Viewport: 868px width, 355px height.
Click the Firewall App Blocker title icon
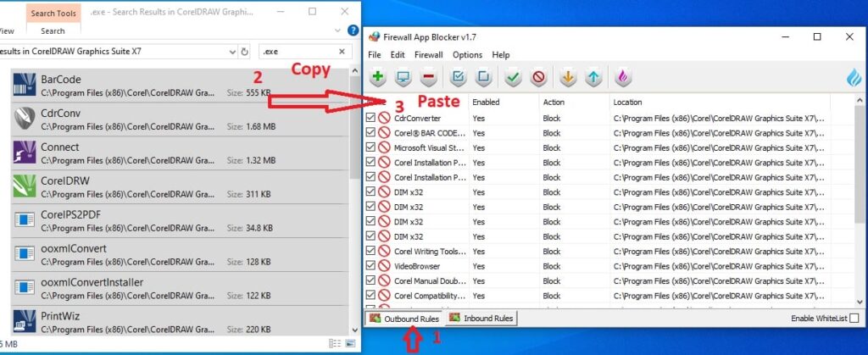(375, 37)
